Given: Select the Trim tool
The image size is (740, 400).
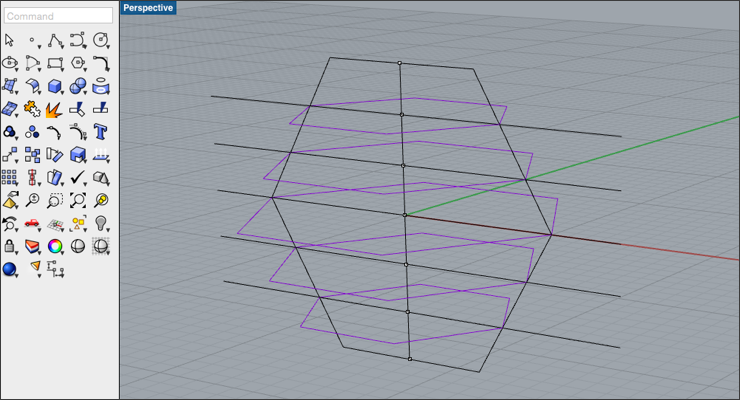Looking at the screenshot, I should pos(77,109).
